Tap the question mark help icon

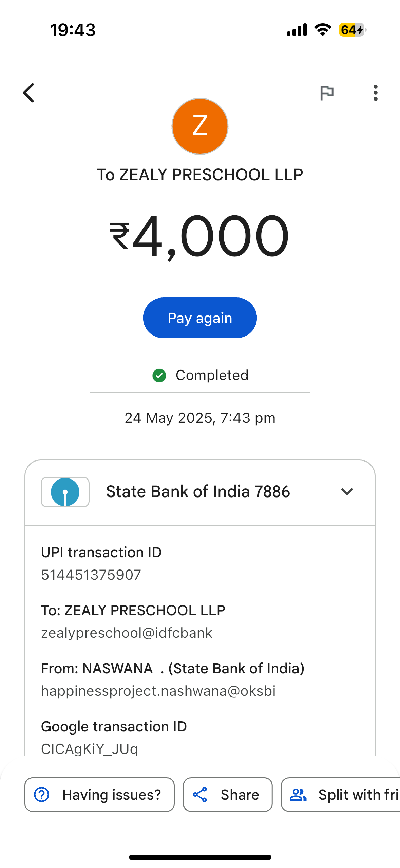click(42, 795)
